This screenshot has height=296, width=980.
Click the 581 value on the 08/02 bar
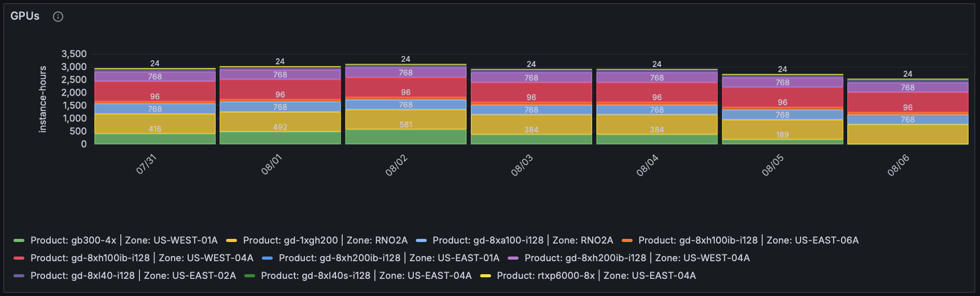[x=405, y=125]
